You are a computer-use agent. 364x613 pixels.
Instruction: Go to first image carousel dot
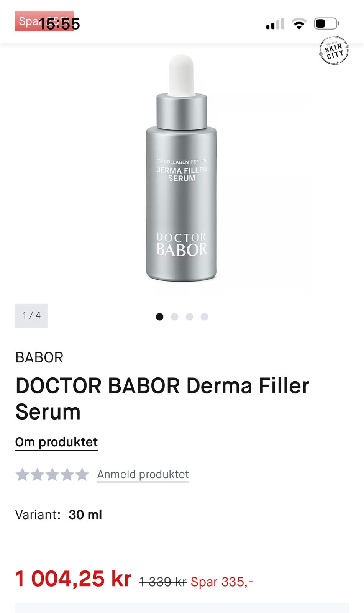click(x=160, y=316)
